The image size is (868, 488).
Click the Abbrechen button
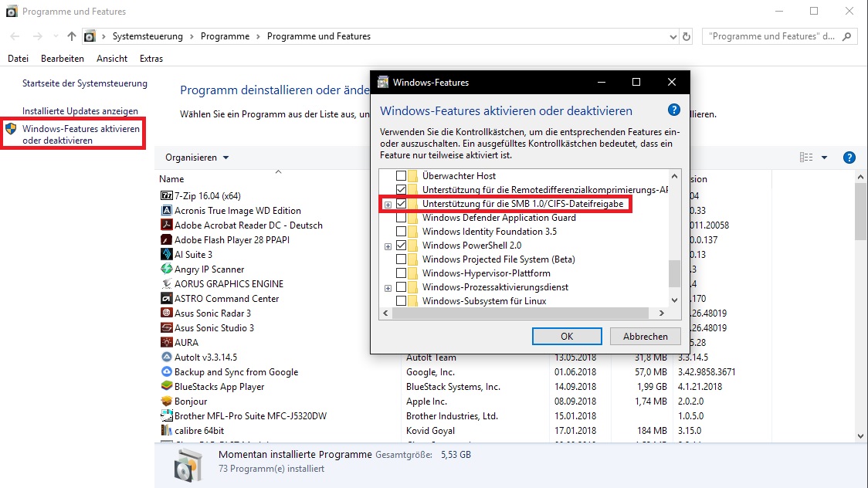point(646,336)
